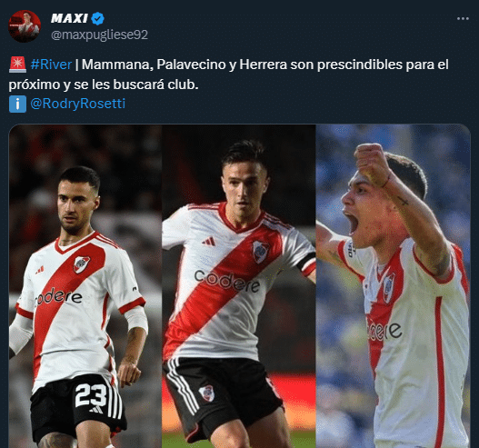This screenshot has width=479, height=448.
Task: Open the @RodryRosetti mention link
Action: point(77,104)
